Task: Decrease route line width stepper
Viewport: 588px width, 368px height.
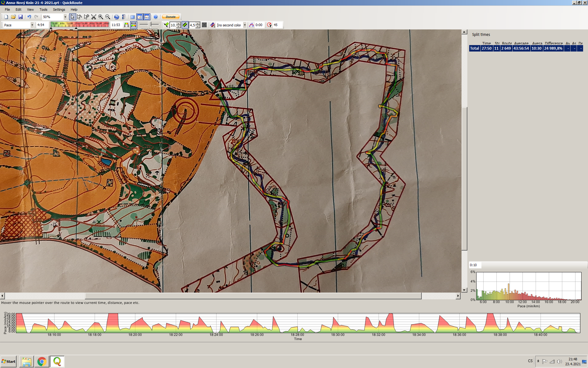Action: [x=179, y=27]
